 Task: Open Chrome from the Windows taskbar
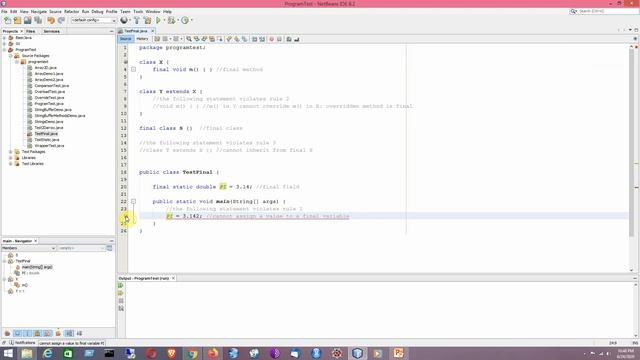click(x=192, y=353)
